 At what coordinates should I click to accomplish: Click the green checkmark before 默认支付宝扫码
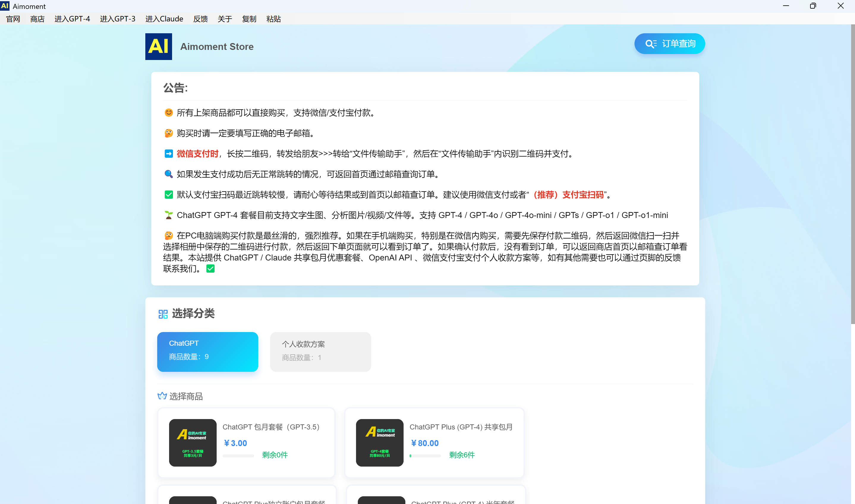click(169, 195)
